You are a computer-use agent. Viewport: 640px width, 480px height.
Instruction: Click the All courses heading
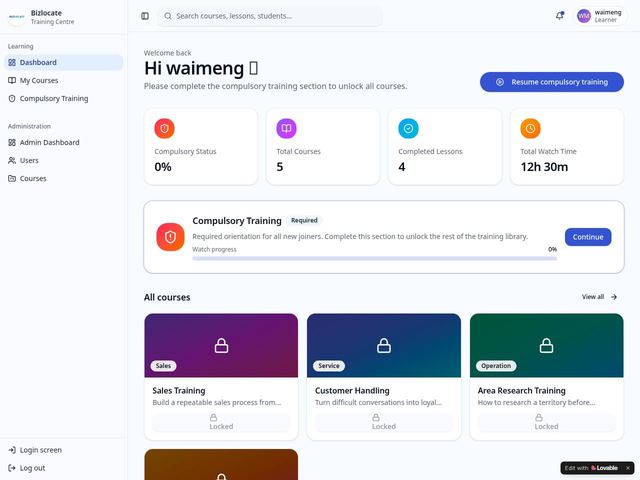click(x=167, y=297)
